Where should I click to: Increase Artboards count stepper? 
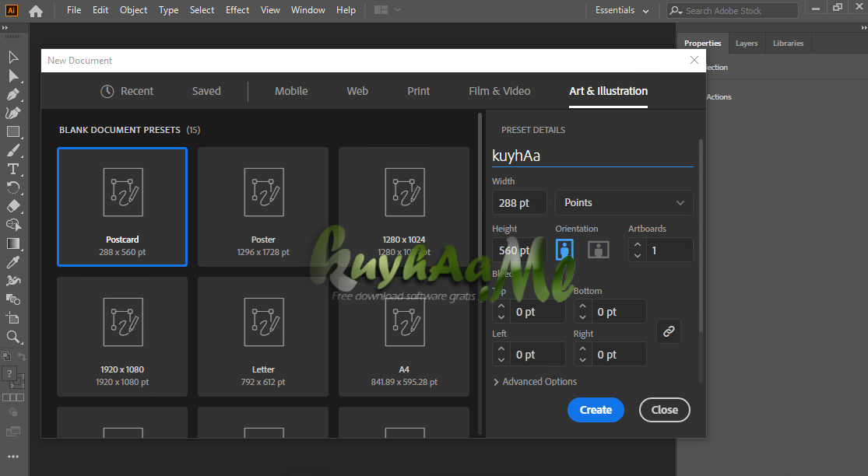click(637, 244)
